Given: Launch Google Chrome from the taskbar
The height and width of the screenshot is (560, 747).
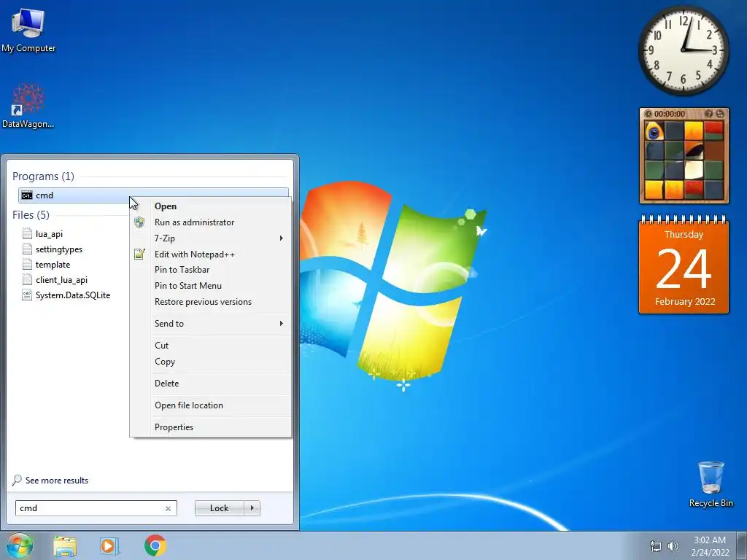Looking at the screenshot, I should click(155, 545).
